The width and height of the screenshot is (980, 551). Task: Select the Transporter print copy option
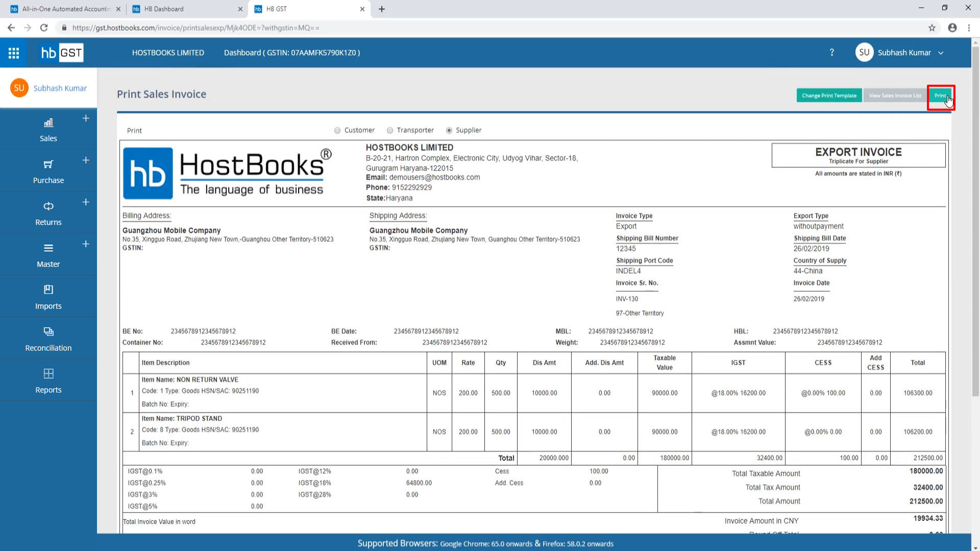[390, 130]
